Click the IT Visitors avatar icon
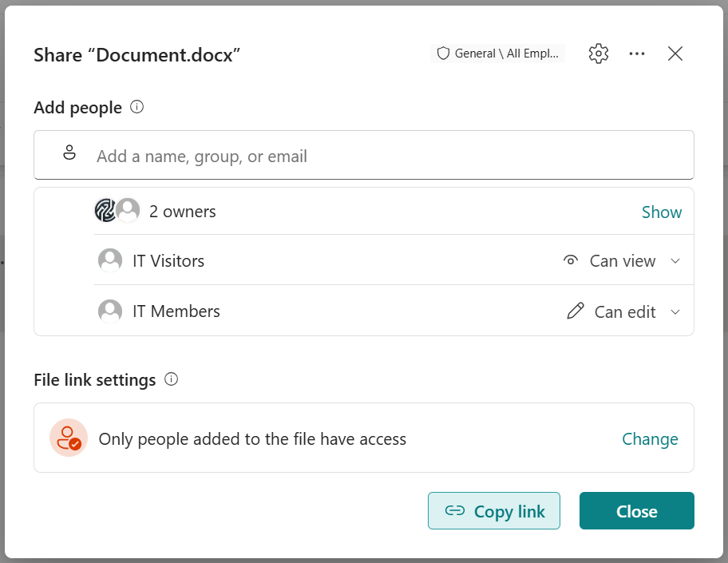The height and width of the screenshot is (563, 728). (110, 260)
